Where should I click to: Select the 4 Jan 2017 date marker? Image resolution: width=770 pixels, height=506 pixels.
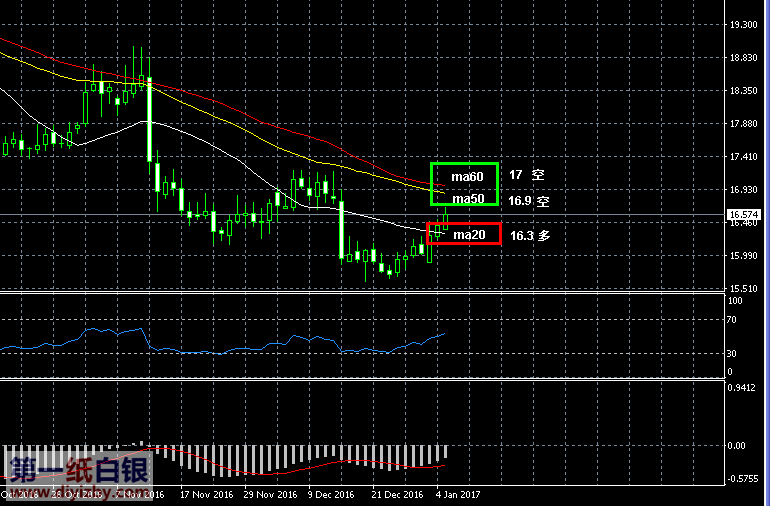[x=458, y=494]
